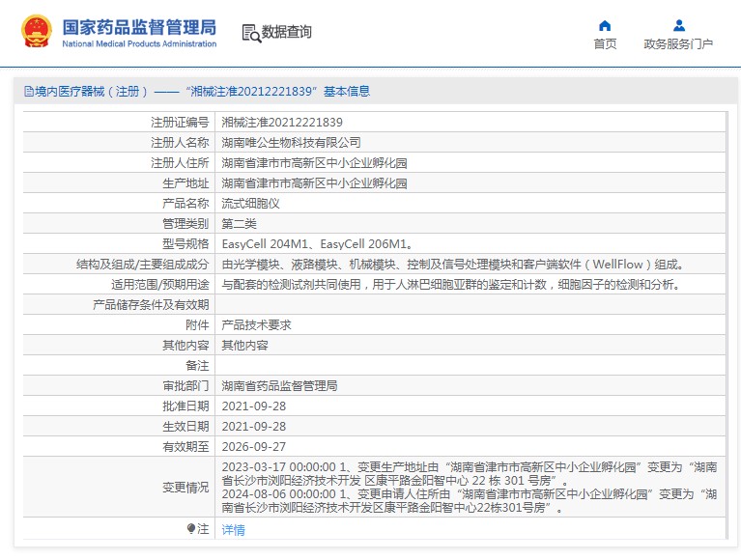Image resolution: width=741 pixels, height=560 pixels.
Task: Click the 型号规格 row label
Action: coord(185,244)
